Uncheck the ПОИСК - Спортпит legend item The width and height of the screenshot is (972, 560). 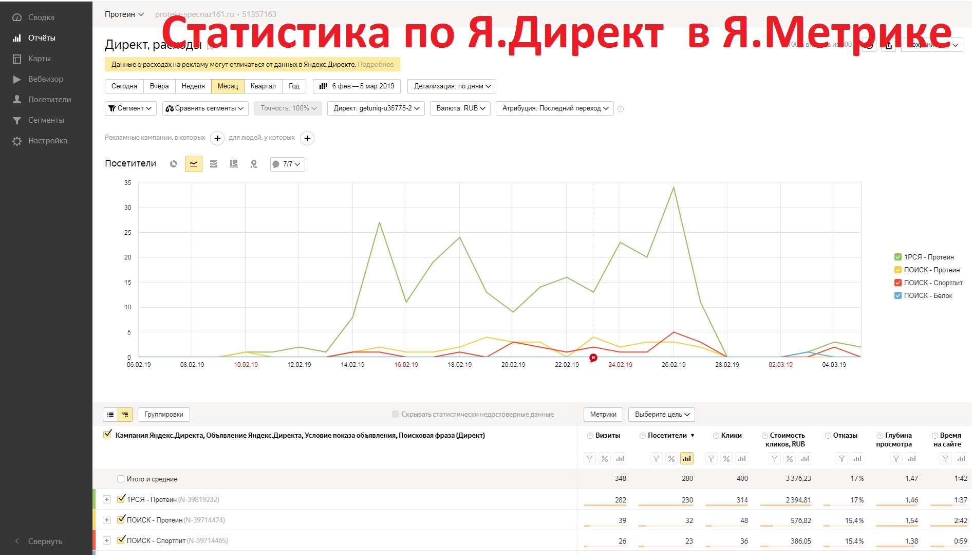(x=897, y=283)
